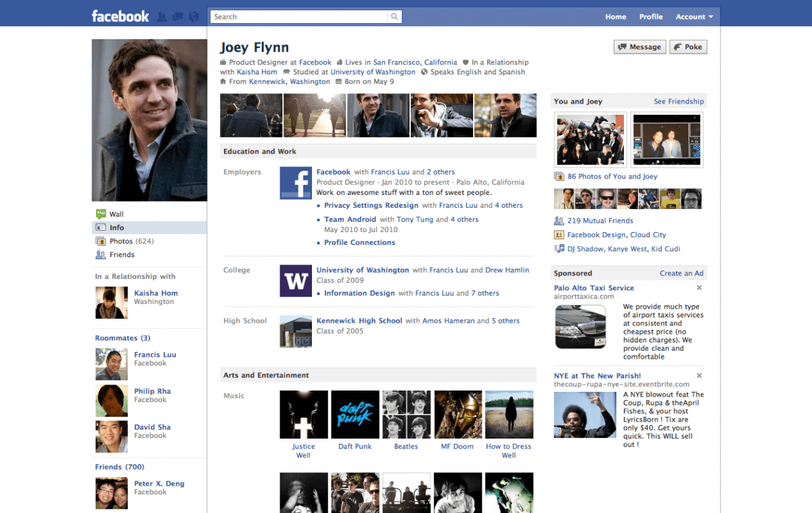Open the Account dropdown menu
The height and width of the screenshot is (513, 812).
(x=694, y=17)
